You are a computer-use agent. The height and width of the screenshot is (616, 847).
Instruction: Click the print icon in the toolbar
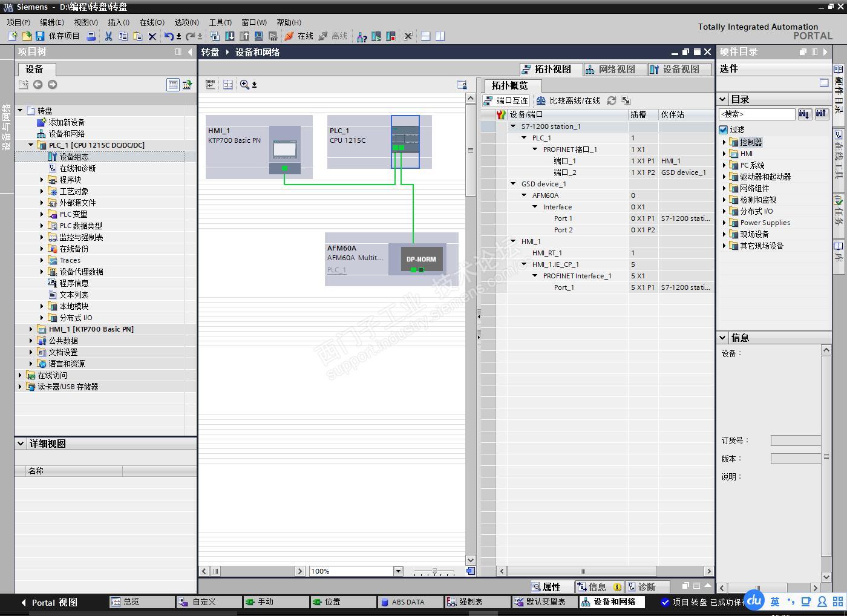pos(91,36)
